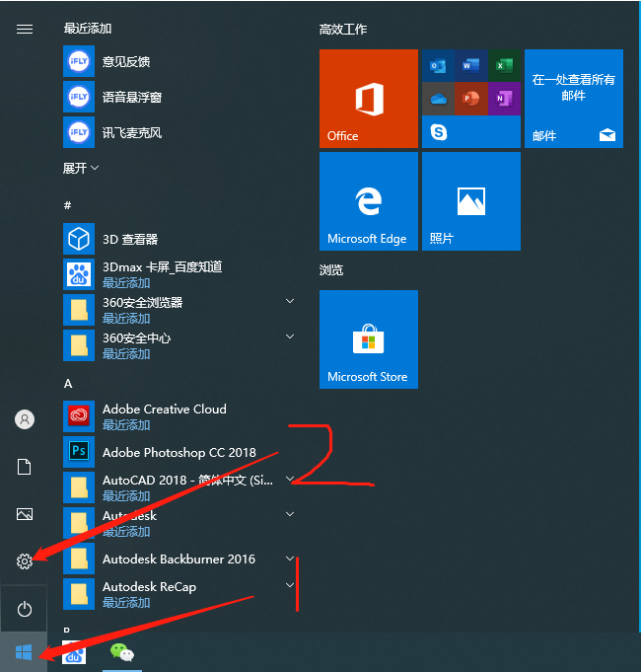Open the Office tile
The image size is (642, 672).
[369, 99]
